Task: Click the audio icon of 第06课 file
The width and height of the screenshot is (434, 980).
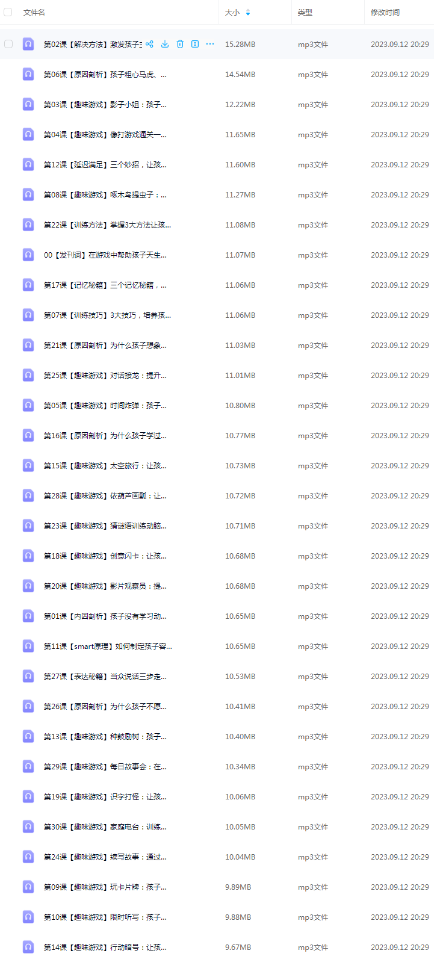Action: coord(28,74)
